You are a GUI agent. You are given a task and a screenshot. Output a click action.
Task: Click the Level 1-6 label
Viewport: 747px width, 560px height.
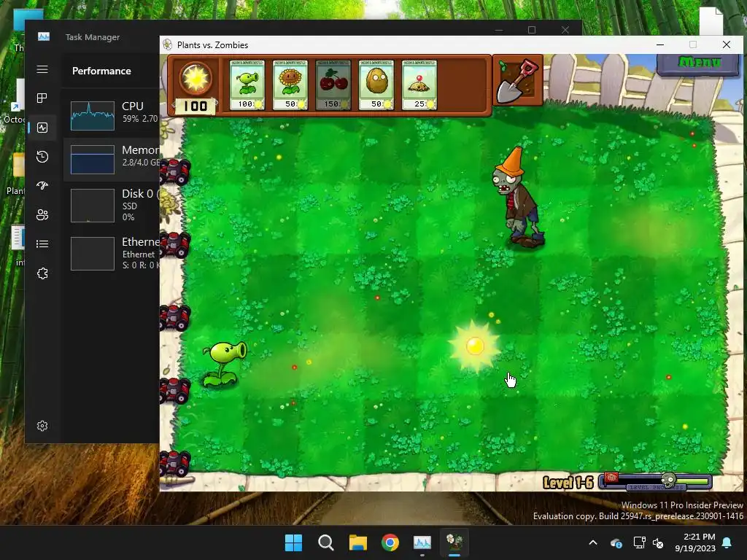[568, 482]
